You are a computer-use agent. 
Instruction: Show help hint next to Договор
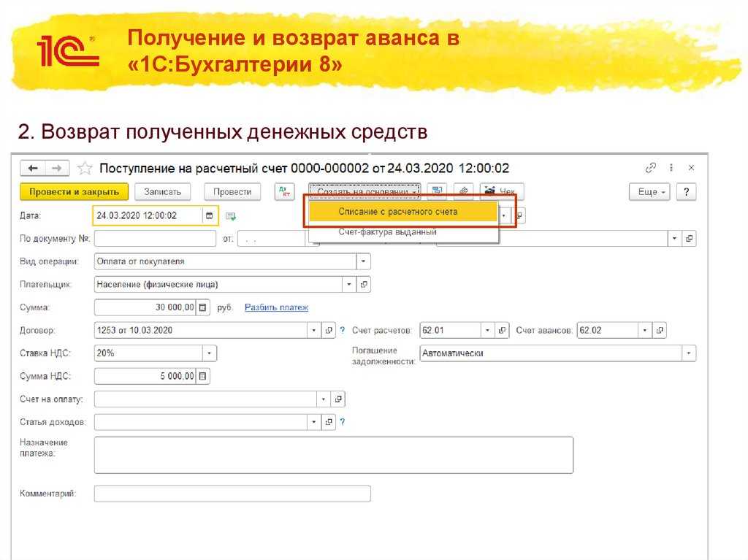[x=342, y=330]
